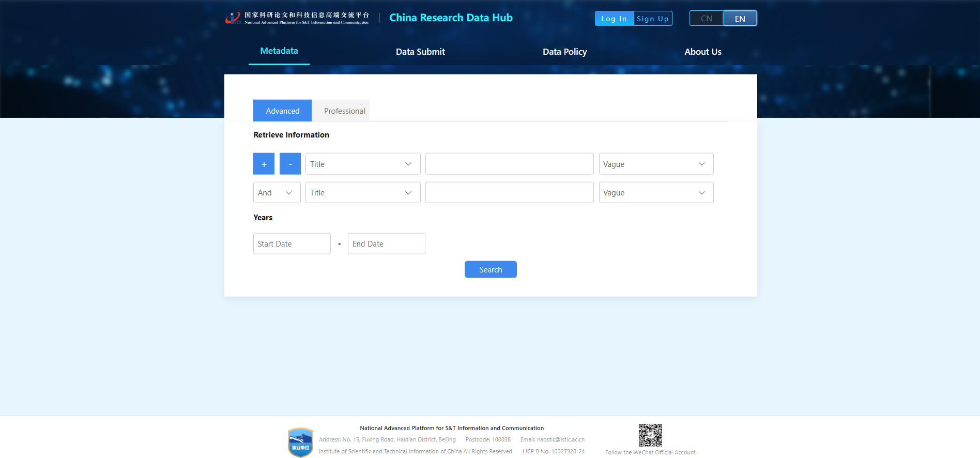
Task: Click the minus button to remove row
Action: 290,164
